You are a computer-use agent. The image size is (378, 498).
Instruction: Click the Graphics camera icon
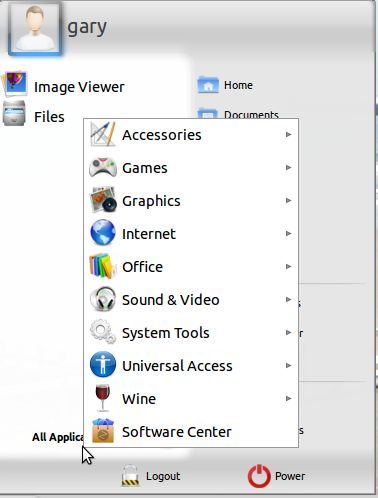[x=103, y=200]
